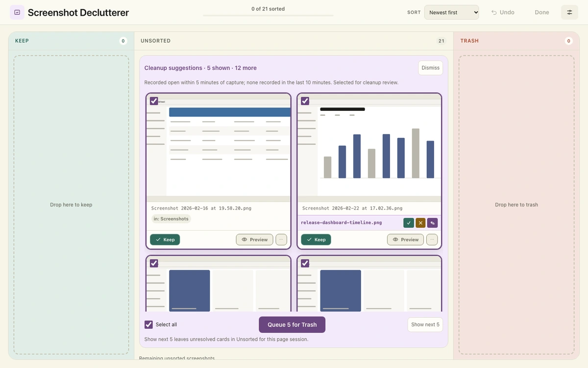Dismiss the cleanup suggestions panel
Viewport: 588px width, 368px height.
pos(430,68)
